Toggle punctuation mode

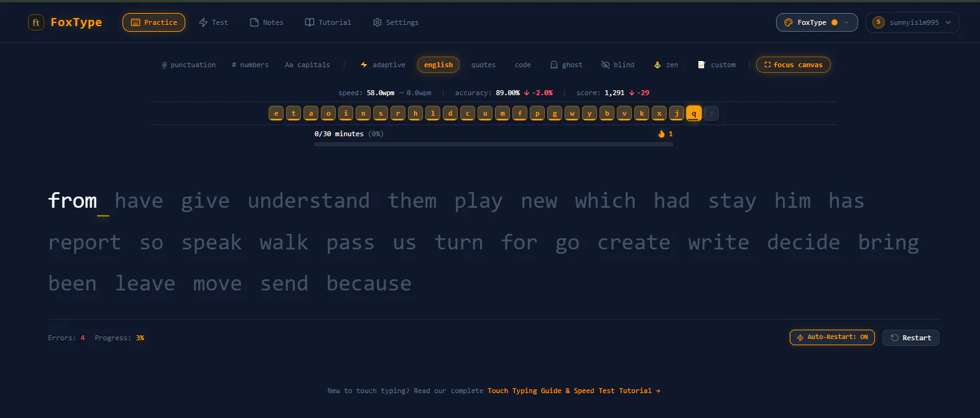189,65
